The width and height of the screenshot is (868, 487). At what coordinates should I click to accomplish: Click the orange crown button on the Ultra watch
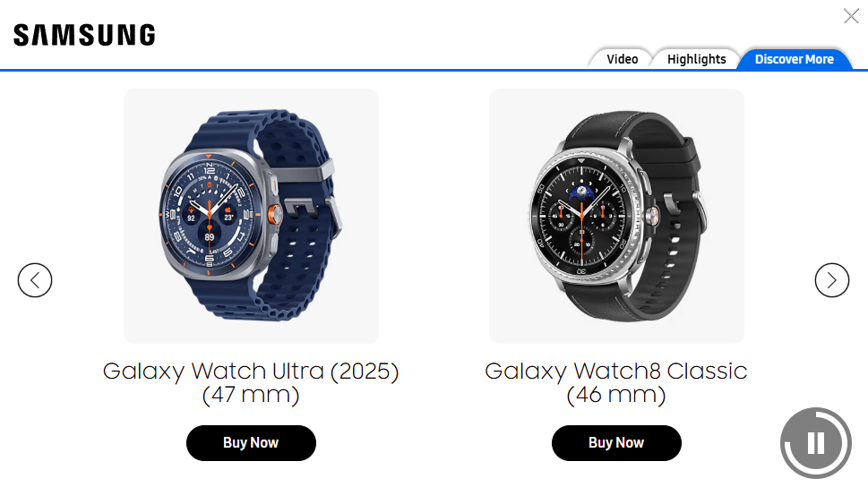click(x=275, y=214)
